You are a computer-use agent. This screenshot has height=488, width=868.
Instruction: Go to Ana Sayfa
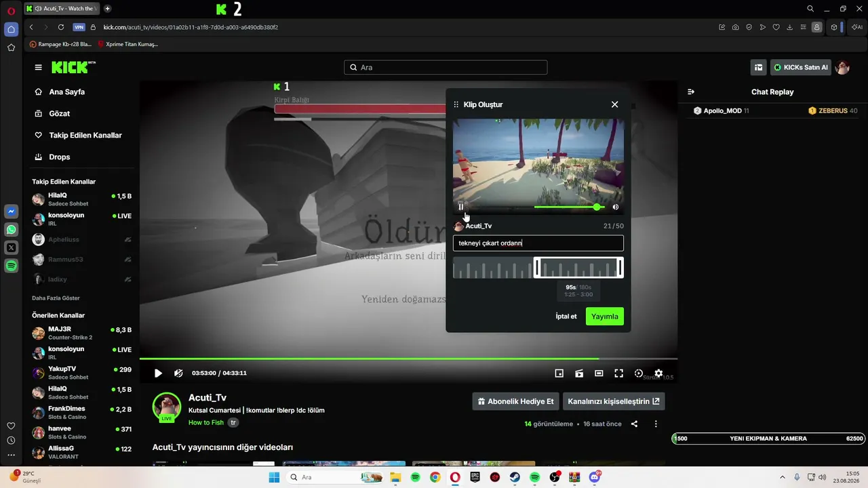(x=66, y=91)
